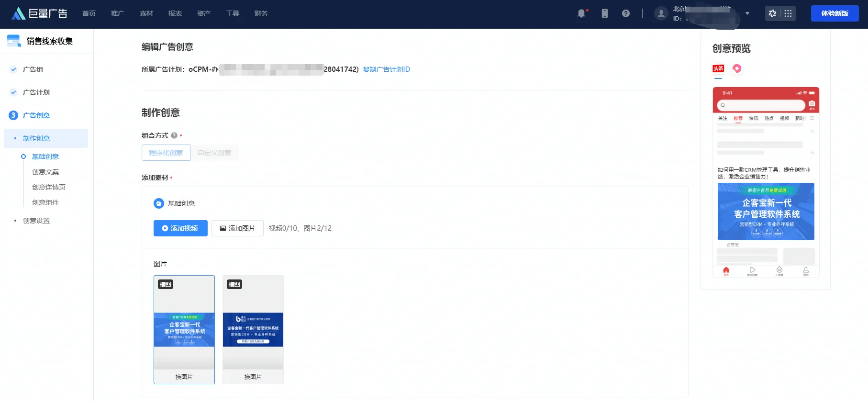Click the camera icon in the phone preview

pos(812,104)
